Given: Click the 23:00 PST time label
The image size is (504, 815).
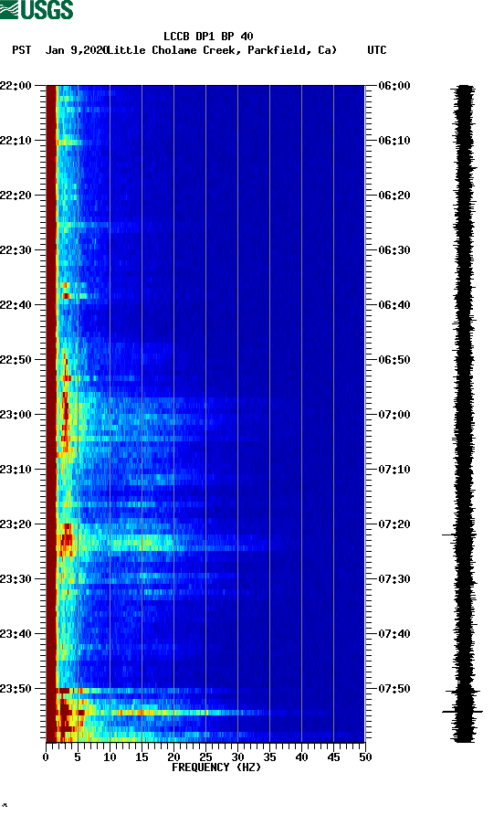Looking at the screenshot, I should tap(16, 415).
